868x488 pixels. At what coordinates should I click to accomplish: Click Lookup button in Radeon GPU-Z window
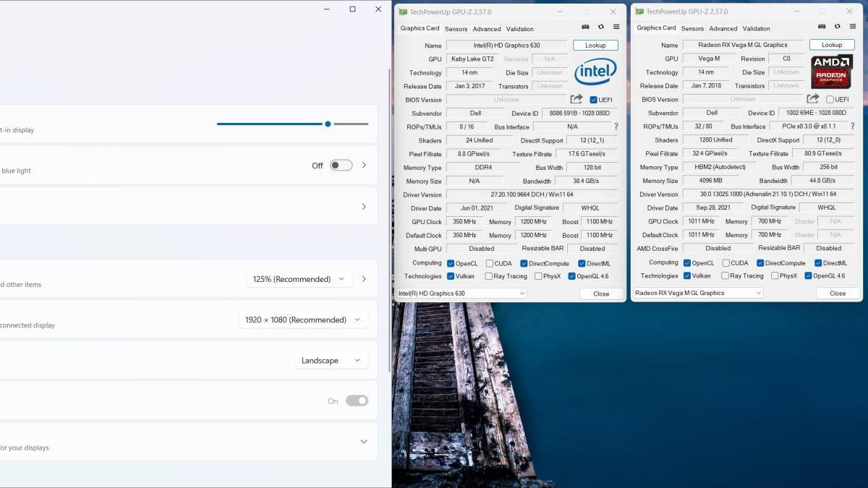pos(832,44)
